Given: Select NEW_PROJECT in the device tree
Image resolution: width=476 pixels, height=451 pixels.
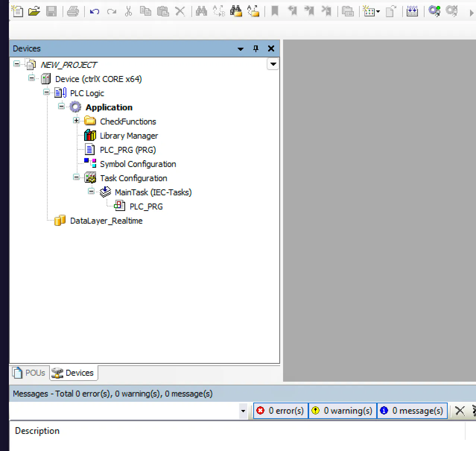Looking at the screenshot, I should 69,65.
